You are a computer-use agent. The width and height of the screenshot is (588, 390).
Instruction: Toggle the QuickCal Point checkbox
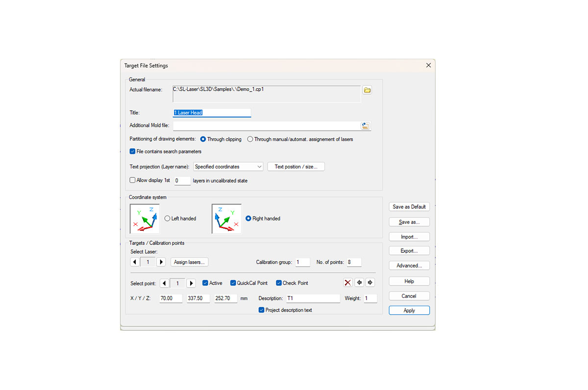[x=233, y=283]
